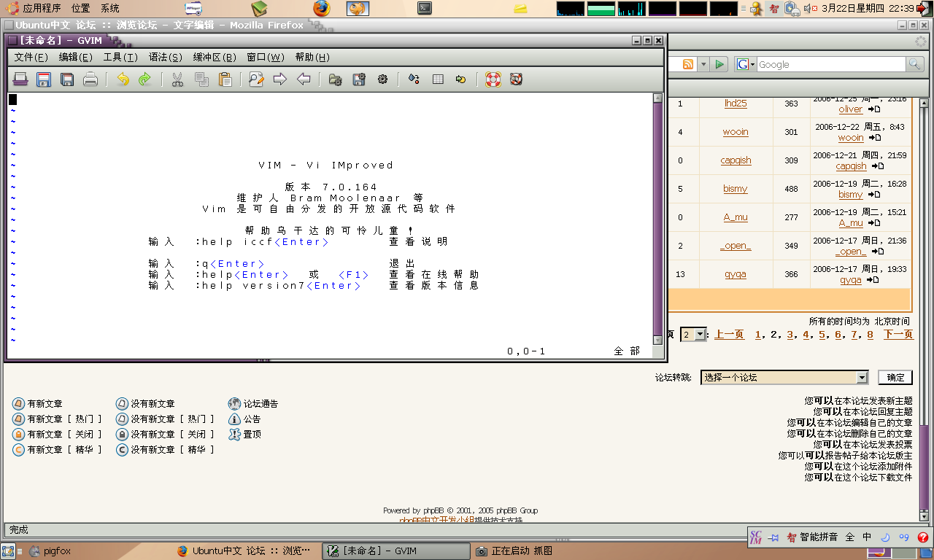Select the 智能拼音 input method menu
Screen dimensions: 934x560
pos(812,537)
